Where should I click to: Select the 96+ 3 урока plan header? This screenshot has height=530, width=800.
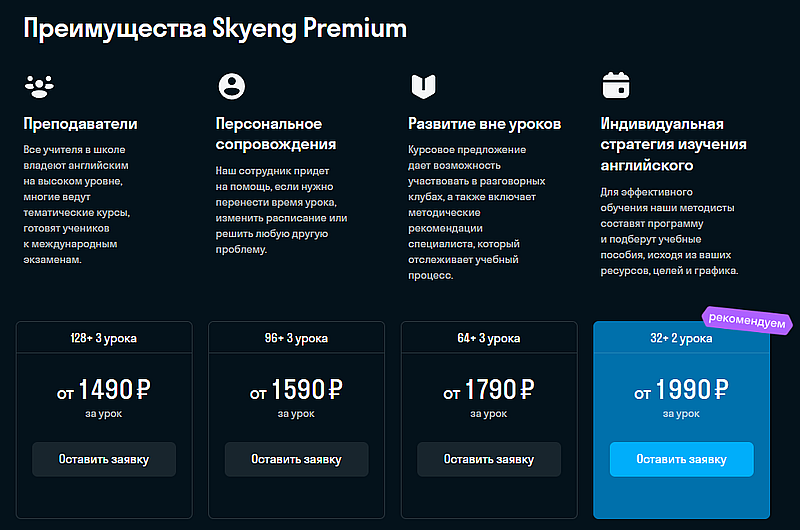click(296, 338)
